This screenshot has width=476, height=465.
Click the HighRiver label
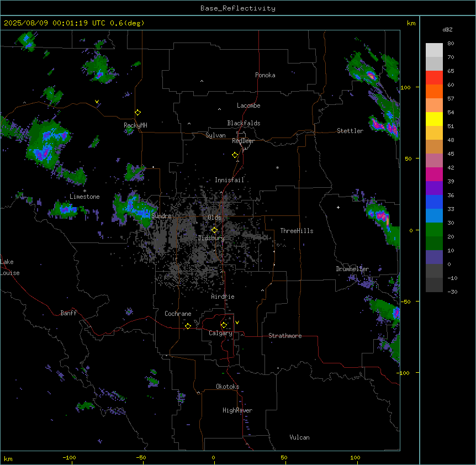(x=237, y=410)
